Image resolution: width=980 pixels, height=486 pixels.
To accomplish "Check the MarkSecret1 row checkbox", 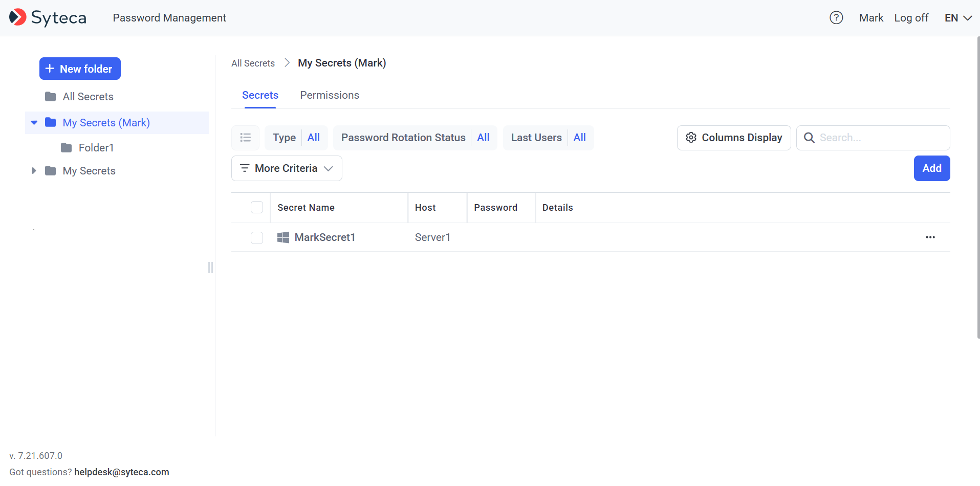I will click(x=257, y=238).
